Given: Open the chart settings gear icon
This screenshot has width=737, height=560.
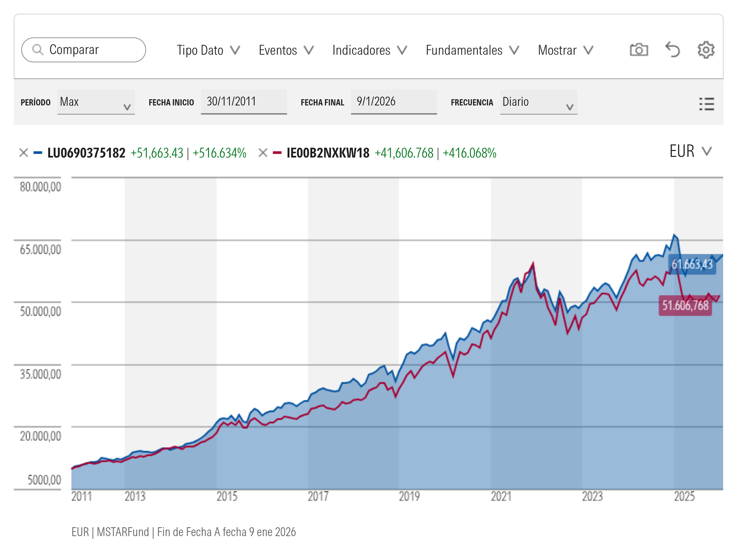Looking at the screenshot, I should pos(706,50).
